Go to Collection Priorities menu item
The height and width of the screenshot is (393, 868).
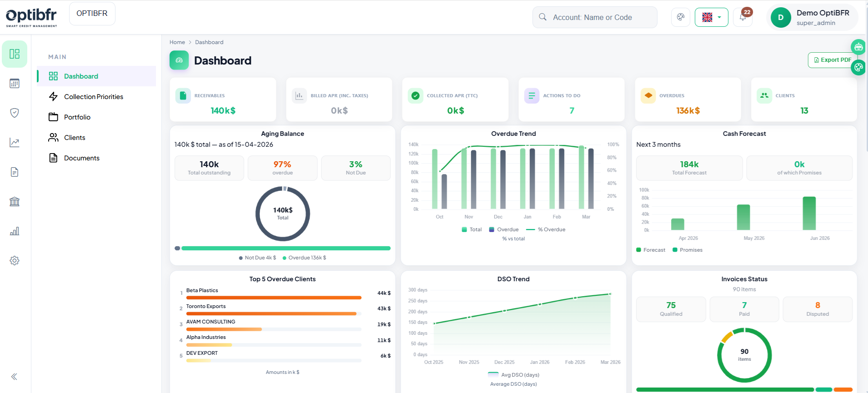coord(93,97)
